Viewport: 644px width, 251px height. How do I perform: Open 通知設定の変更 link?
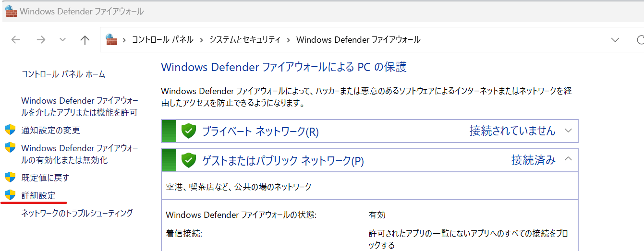[x=50, y=130]
